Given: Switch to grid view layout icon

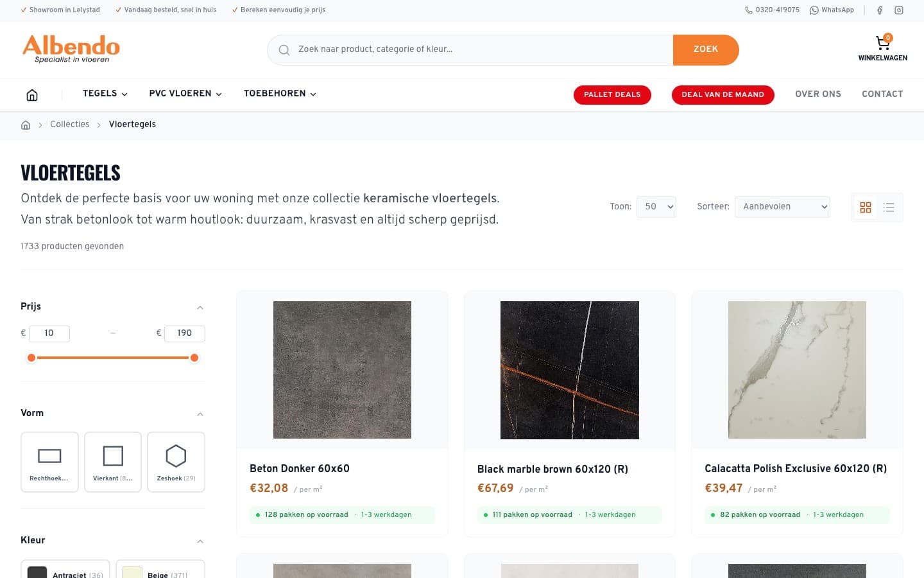Looking at the screenshot, I should point(865,207).
